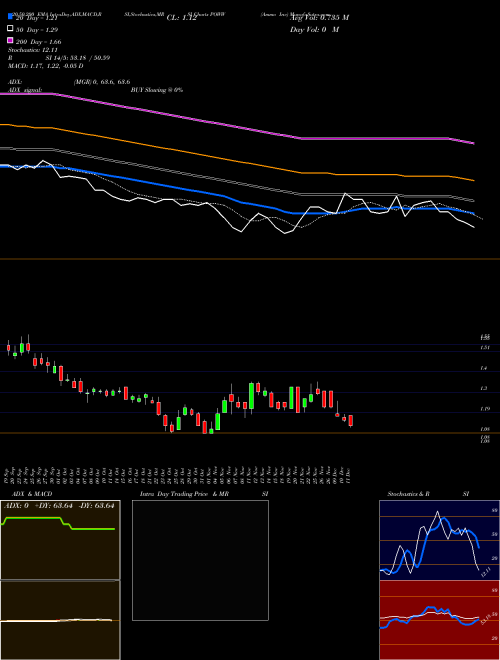Select the '50 Day = 1.29' legend label
Image resolution: width=500 pixels, height=660 pixels.
[x=37, y=30]
